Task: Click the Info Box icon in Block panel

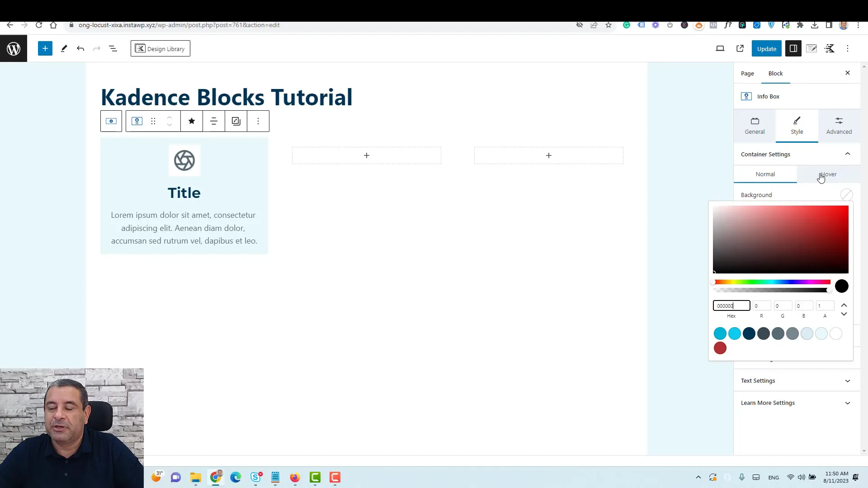Action: pos(747,96)
